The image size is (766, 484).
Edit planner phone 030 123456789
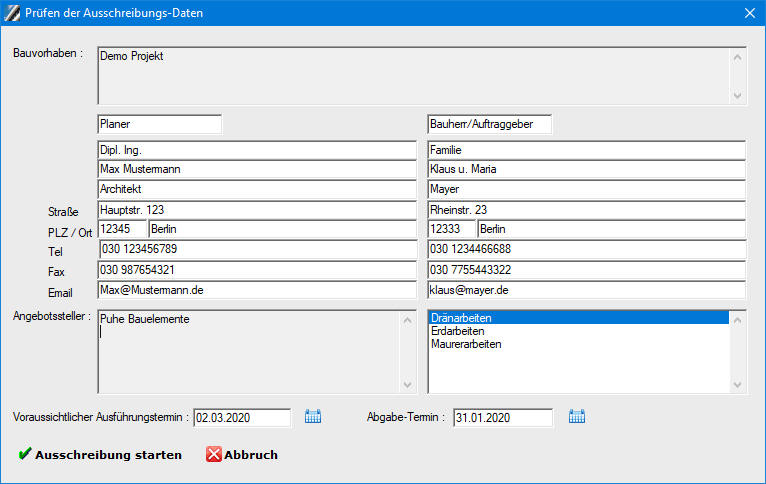pos(258,249)
